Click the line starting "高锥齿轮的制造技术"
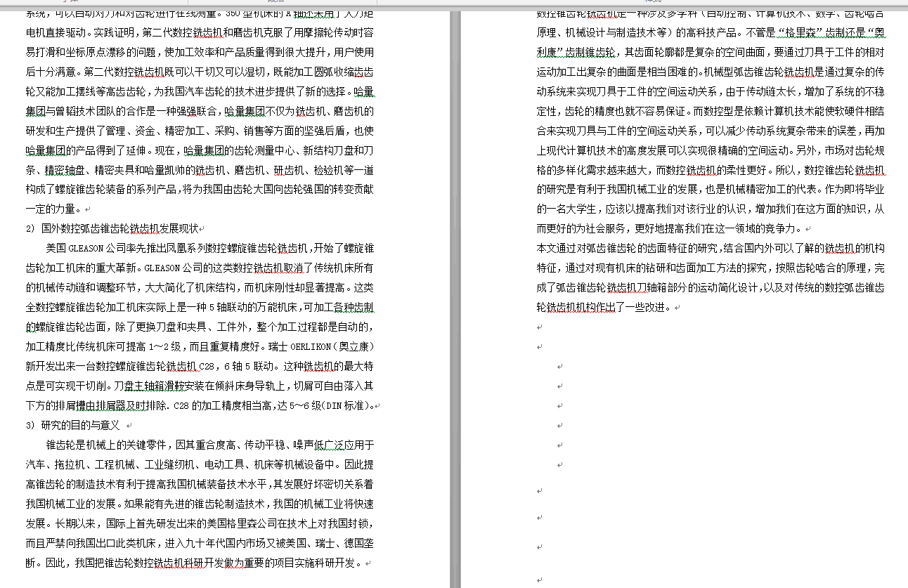Image resolution: width=908 pixels, height=588 pixels. coord(200,484)
